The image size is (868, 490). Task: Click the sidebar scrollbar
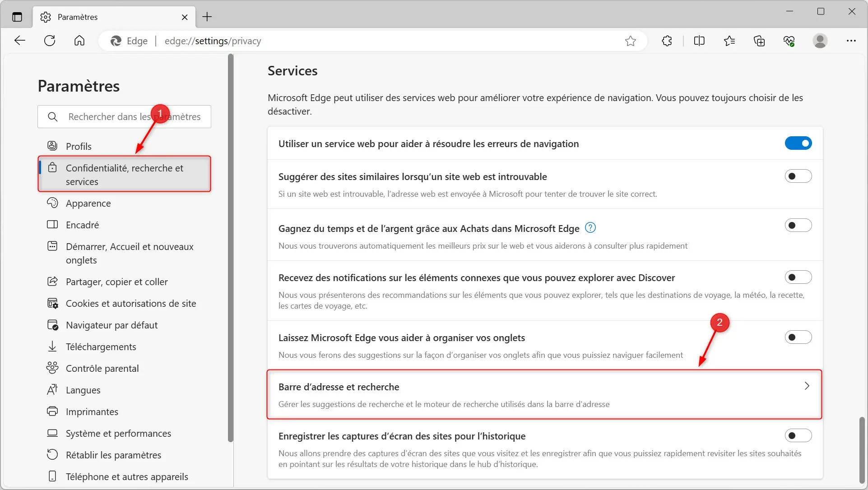tap(231, 248)
